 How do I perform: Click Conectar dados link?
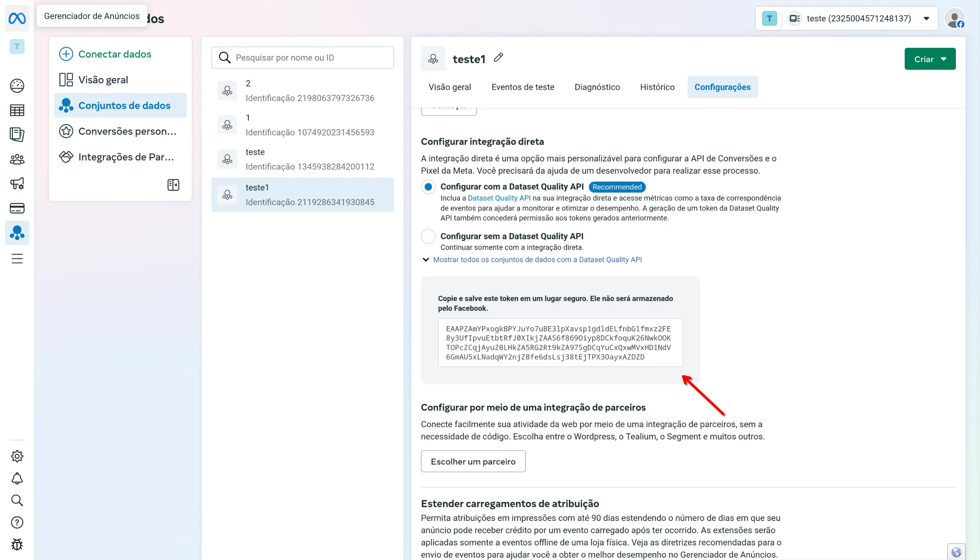pos(115,54)
